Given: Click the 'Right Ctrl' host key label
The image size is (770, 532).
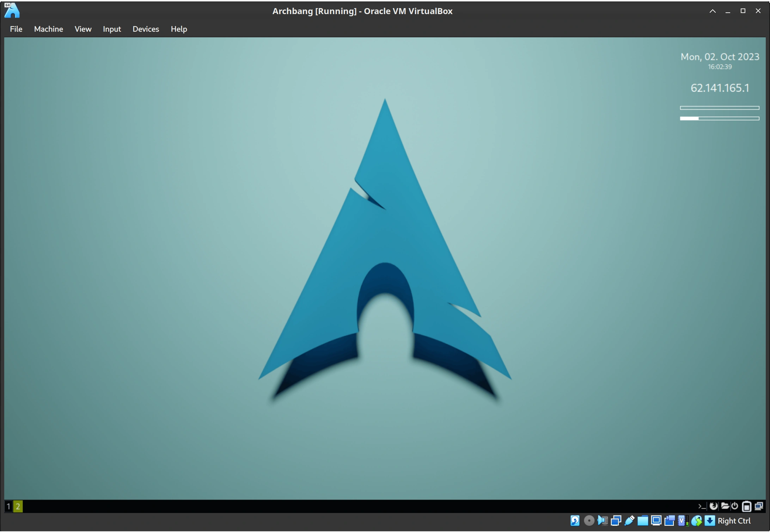Looking at the screenshot, I should coord(734,521).
